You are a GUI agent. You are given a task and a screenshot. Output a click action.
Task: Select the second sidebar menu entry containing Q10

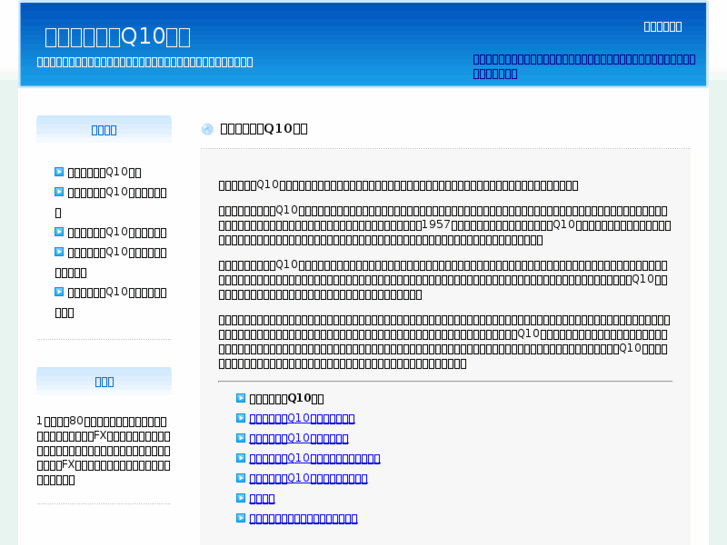(x=111, y=202)
